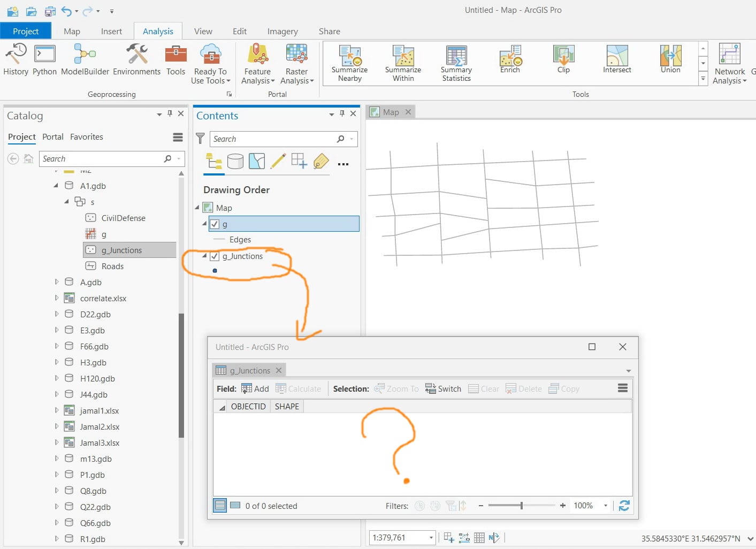This screenshot has width=756, height=549.
Task: Show only selected records in table
Action: [x=235, y=506]
